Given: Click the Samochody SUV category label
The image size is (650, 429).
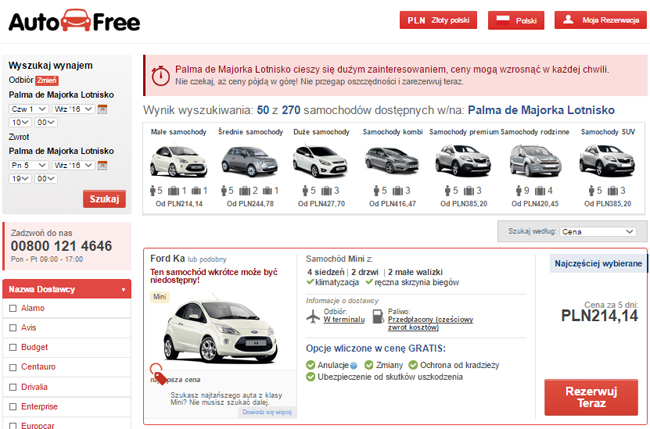Looking at the screenshot, I should (x=608, y=132).
